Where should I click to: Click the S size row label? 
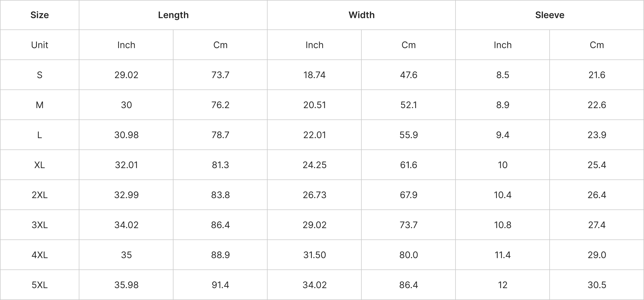(x=40, y=75)
